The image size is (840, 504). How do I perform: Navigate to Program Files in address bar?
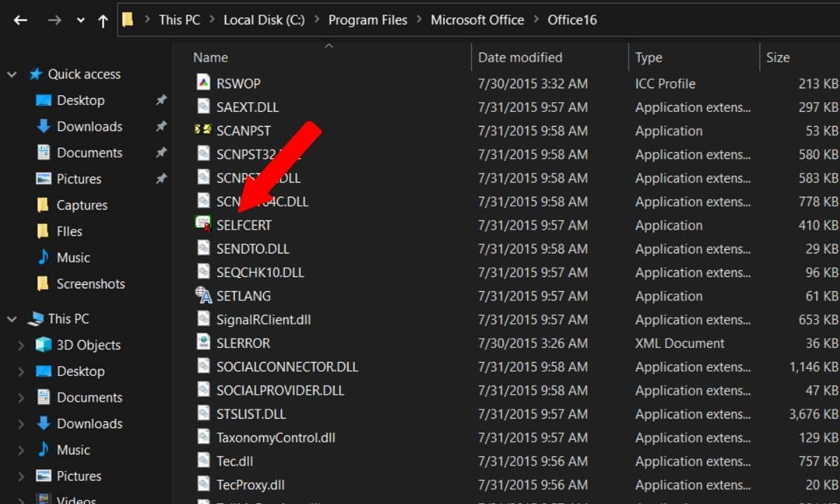[x=367, y=20]
